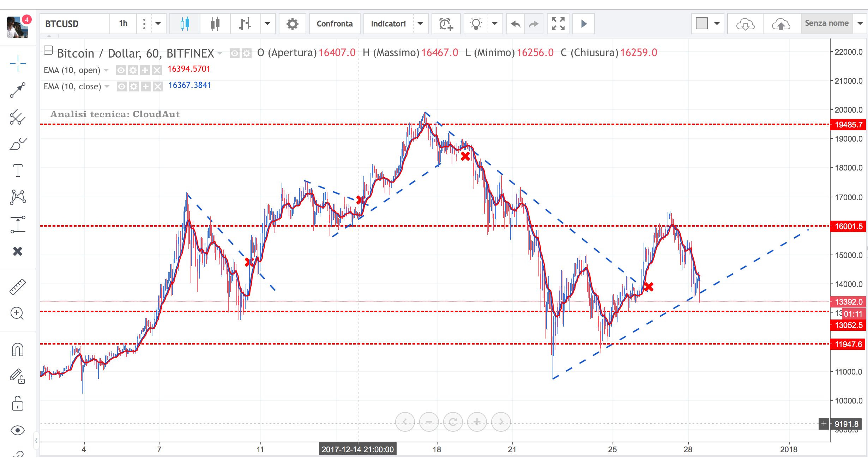Screen dimensions: 868x466
Task: Shift chart left with arrow button
Action: point(405,422)
